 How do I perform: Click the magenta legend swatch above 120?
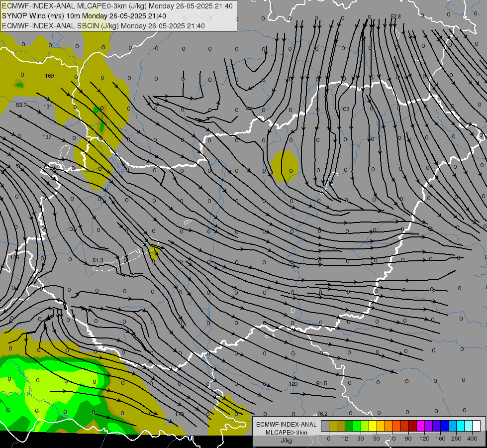[420, 426]
